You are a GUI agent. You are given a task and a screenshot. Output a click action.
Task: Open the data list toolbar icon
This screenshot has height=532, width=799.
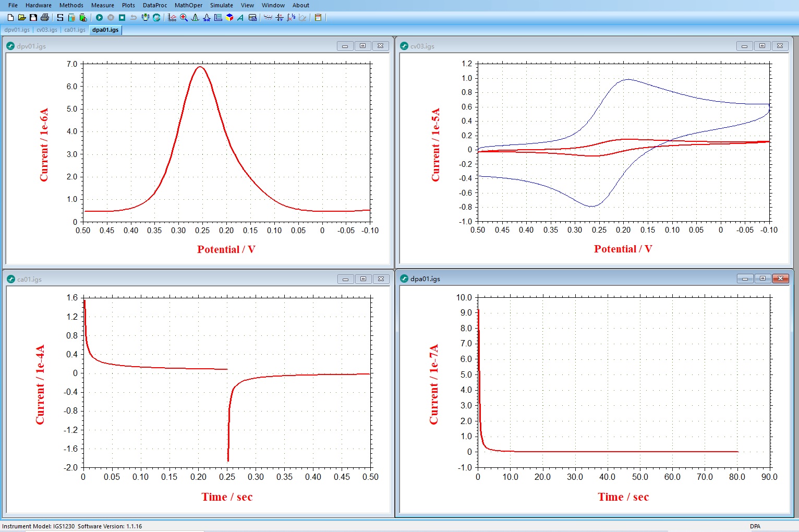(218, 17)
